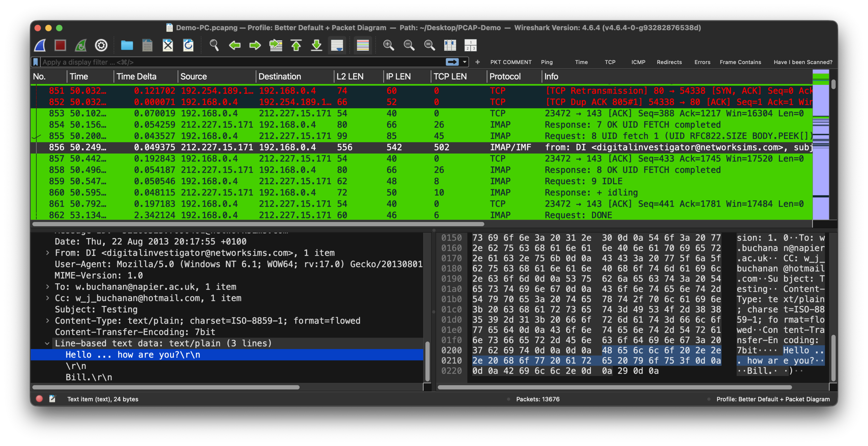
Task: Collapse the Line-based text data section
Action: point(47,343)
